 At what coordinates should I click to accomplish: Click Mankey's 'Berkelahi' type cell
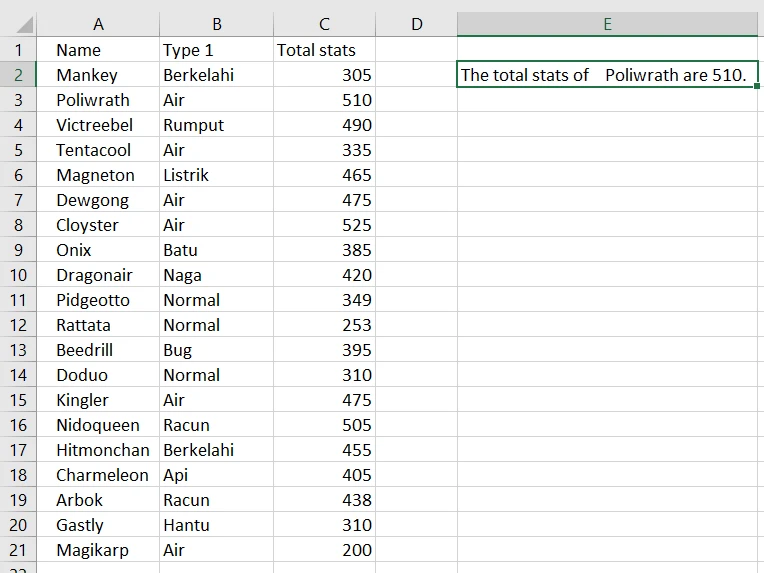(x=216, y=75)
